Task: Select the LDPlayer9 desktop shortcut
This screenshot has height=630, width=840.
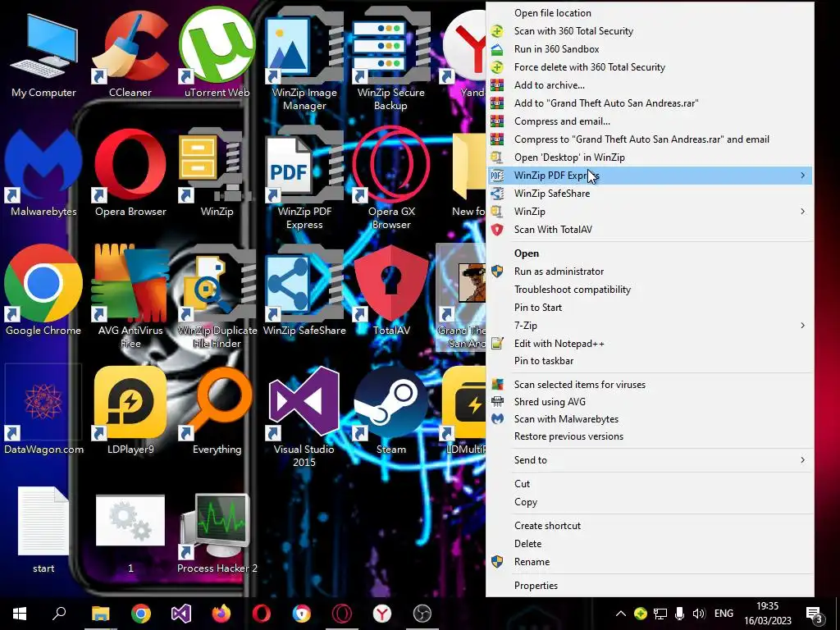Action: [x=130, y=410]
